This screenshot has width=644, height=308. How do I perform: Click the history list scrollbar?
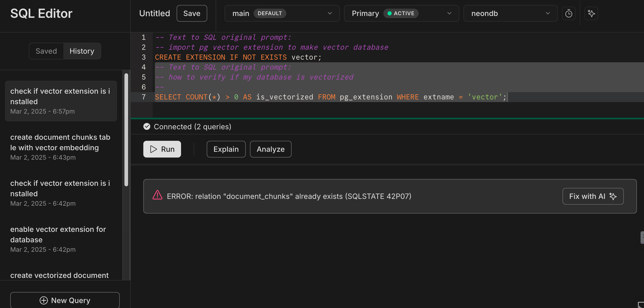126,130
